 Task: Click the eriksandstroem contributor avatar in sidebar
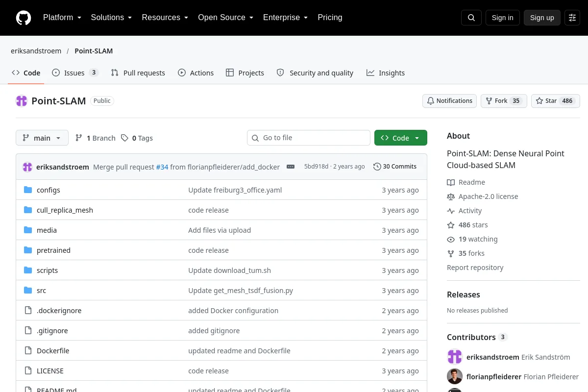[455, 357]
